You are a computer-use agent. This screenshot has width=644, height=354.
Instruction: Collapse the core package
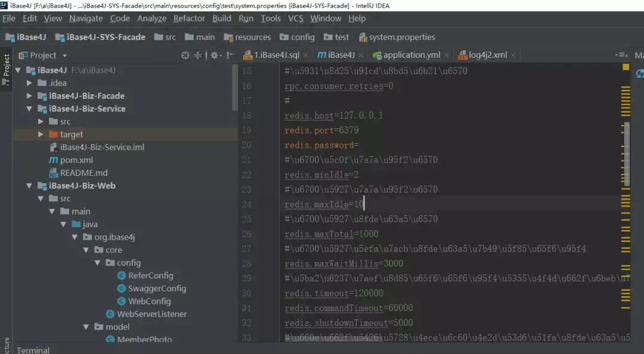click(x=86, y=250)
